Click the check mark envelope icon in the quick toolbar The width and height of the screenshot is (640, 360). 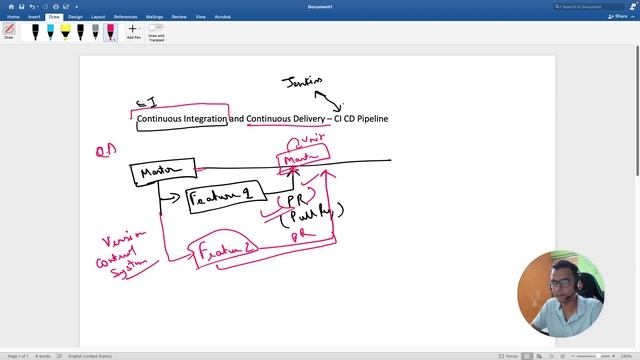[x=66, y=7]
